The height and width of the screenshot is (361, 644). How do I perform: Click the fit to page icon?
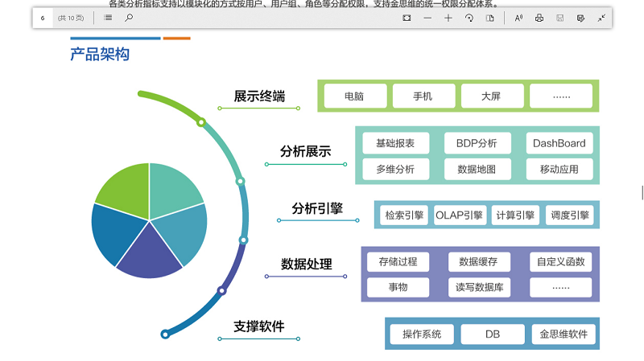coord(407,18)
